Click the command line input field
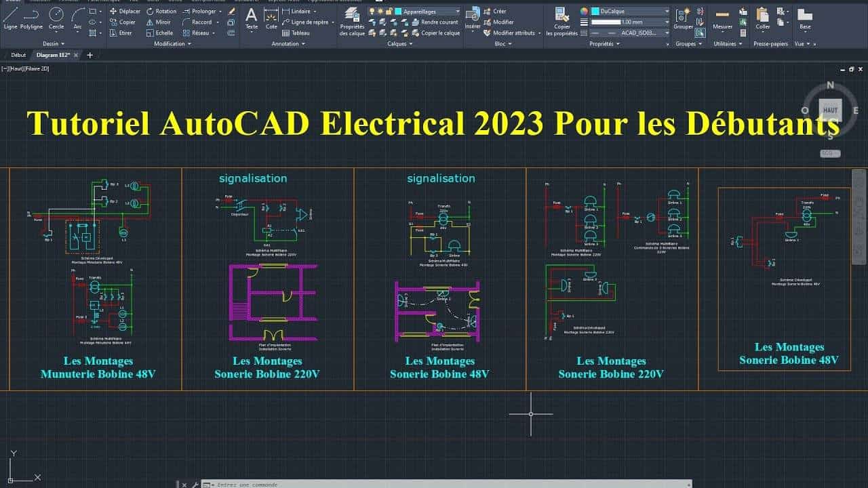This screenshot has width=868, height=488. click(x=448, y=484)
